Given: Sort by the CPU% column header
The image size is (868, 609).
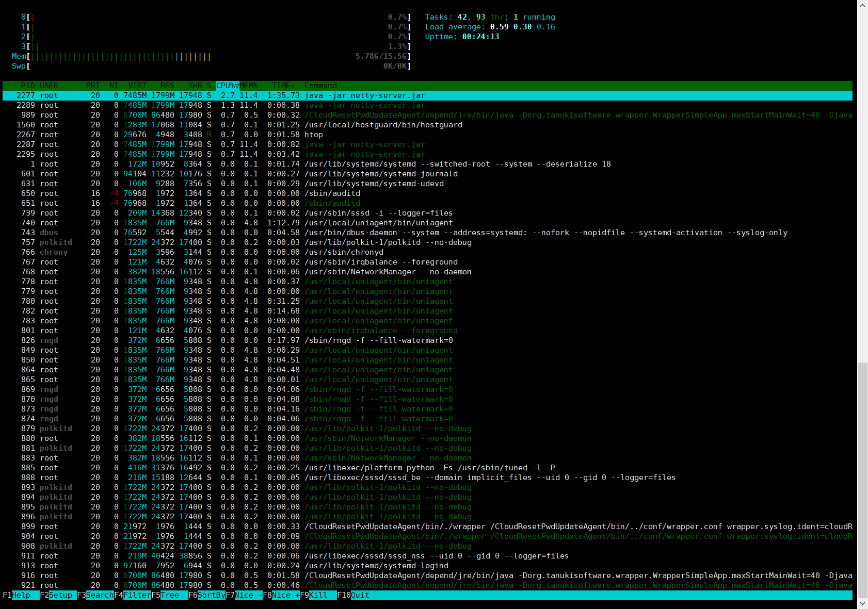Looking at the screenshot, I should click(x=228, y=86).
